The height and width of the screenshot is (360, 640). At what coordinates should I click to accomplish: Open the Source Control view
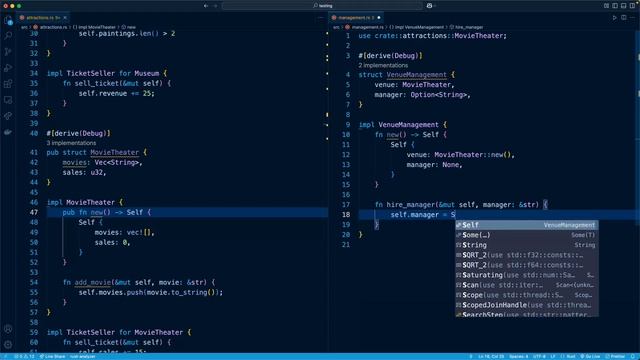coord(8,52)
